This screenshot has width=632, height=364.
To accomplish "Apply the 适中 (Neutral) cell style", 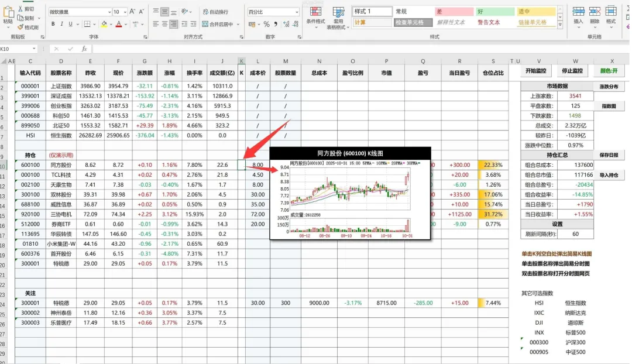I will click(x=535, y=12).
